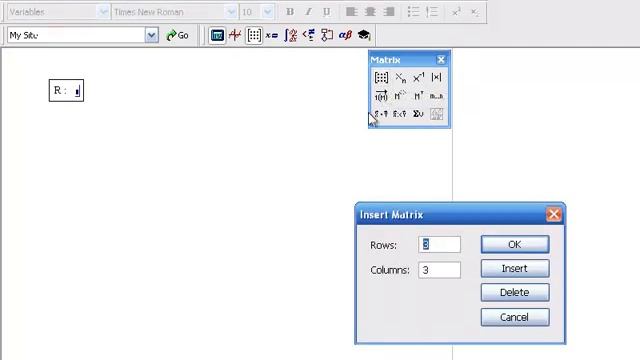The image size is (640, 360).
Task: Click the My Site address field
Action: [76, 36]
